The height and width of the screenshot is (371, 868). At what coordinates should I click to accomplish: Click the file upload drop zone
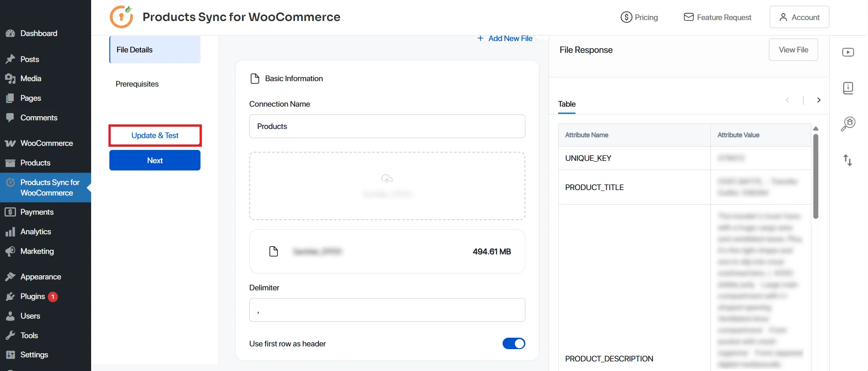(387, 186)
